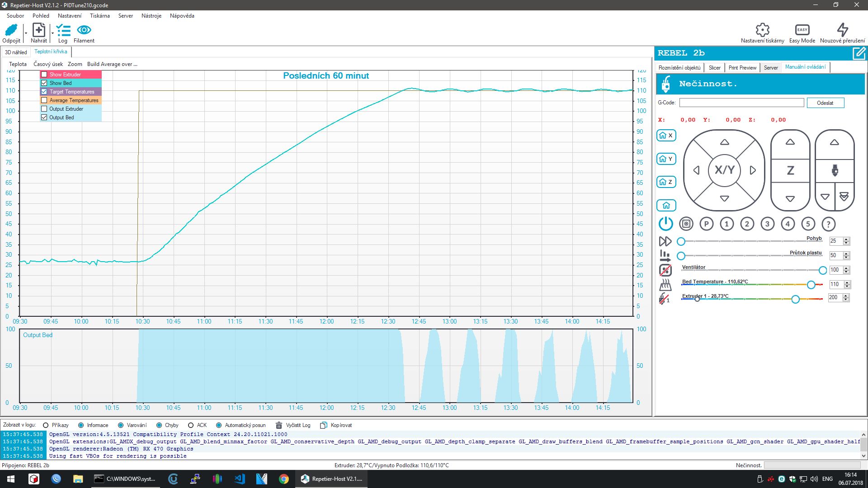Viewport: 868px width, 488px height.
Task: Open the Nastavení tiskárny gear icon
Action: pos(762,30)
